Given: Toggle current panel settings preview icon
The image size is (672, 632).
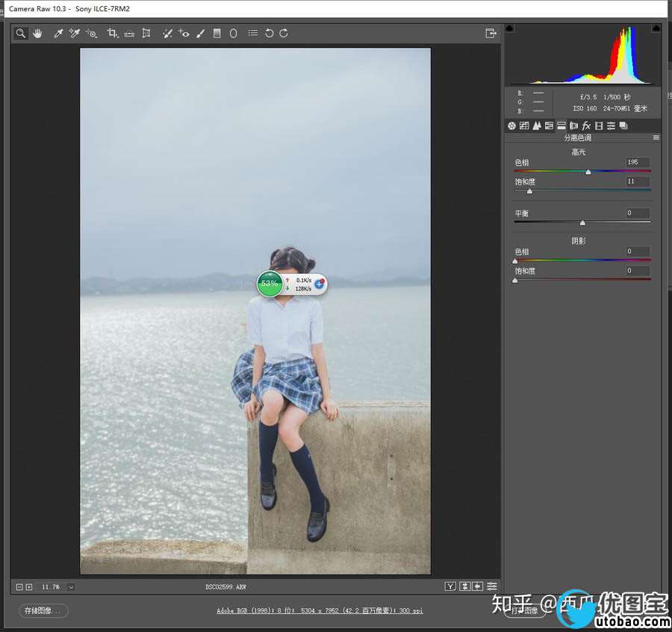Looking at the screenshot, I should [491, 586].
